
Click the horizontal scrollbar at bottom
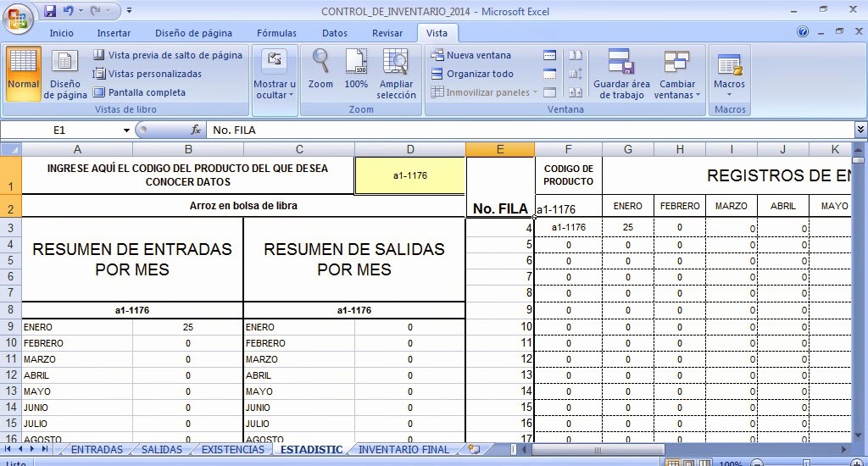pos(678,449)
